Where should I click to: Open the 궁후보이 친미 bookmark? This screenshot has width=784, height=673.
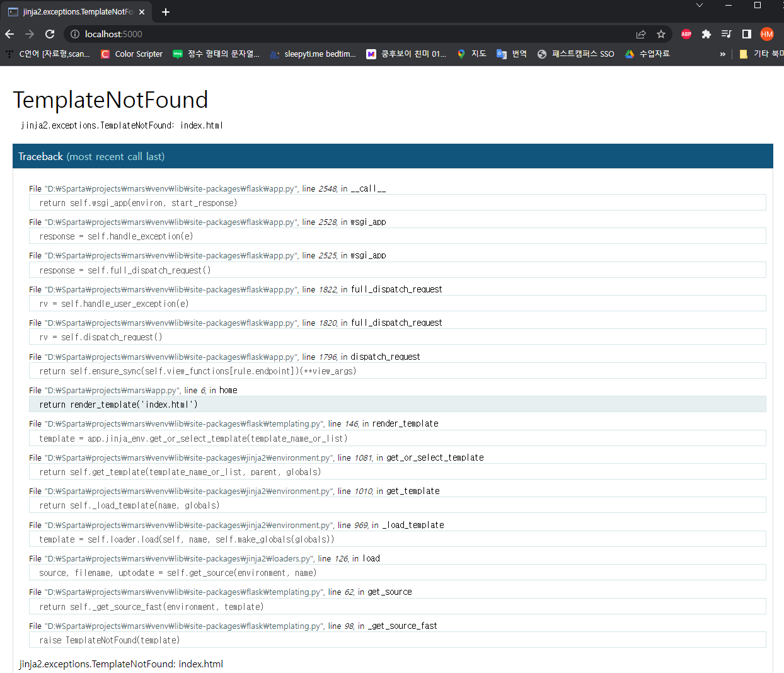point(406,54)
